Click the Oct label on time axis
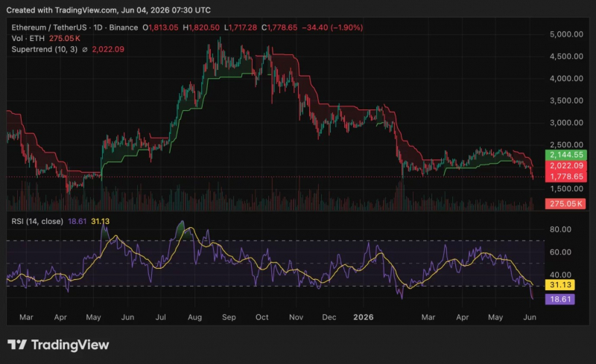Screen dimensions: 596x364 pos(262,317)
